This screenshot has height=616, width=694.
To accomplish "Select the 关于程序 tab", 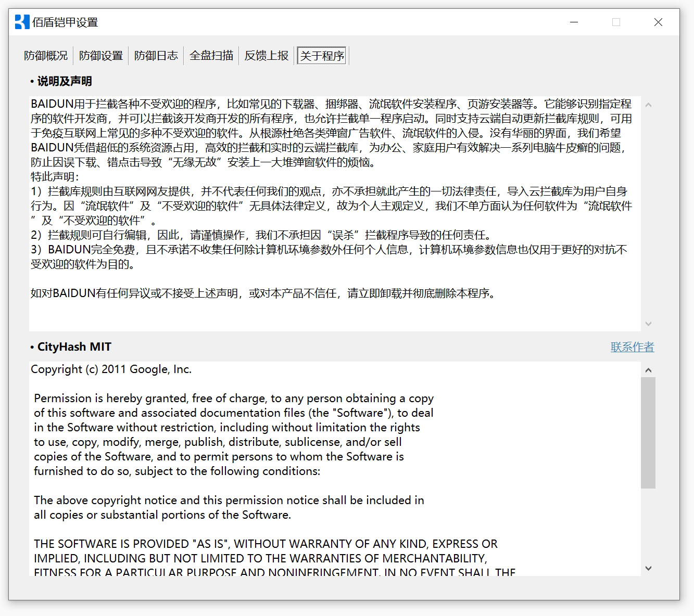I will click(322, 56).
